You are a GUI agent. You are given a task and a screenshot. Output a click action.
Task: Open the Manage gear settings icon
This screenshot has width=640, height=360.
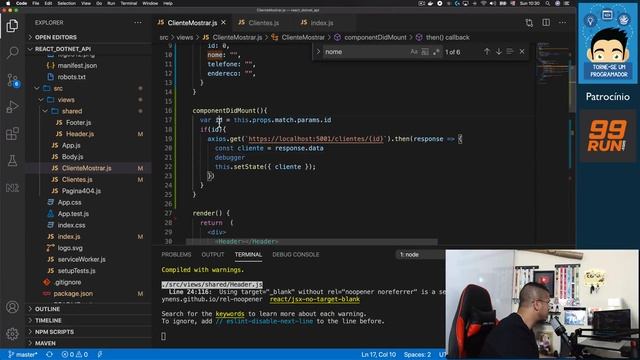point(12,333)
